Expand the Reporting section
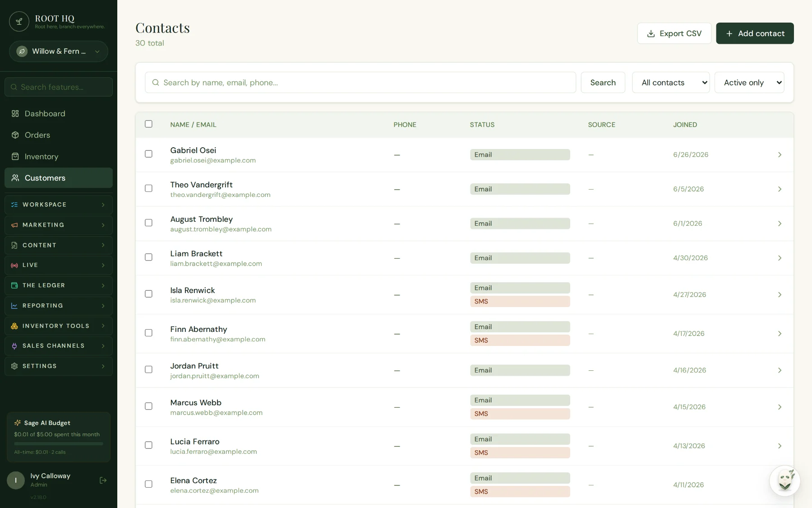 tap(59, 306)
